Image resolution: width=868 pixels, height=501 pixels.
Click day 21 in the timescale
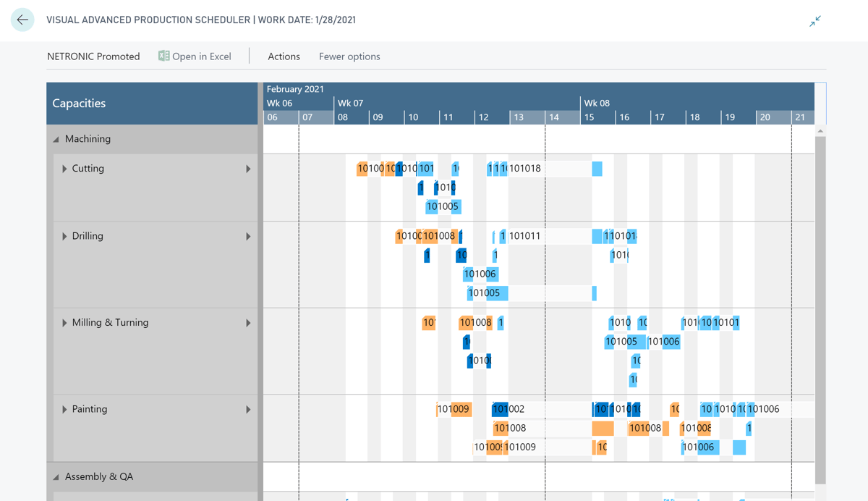[x=803, y=117]
